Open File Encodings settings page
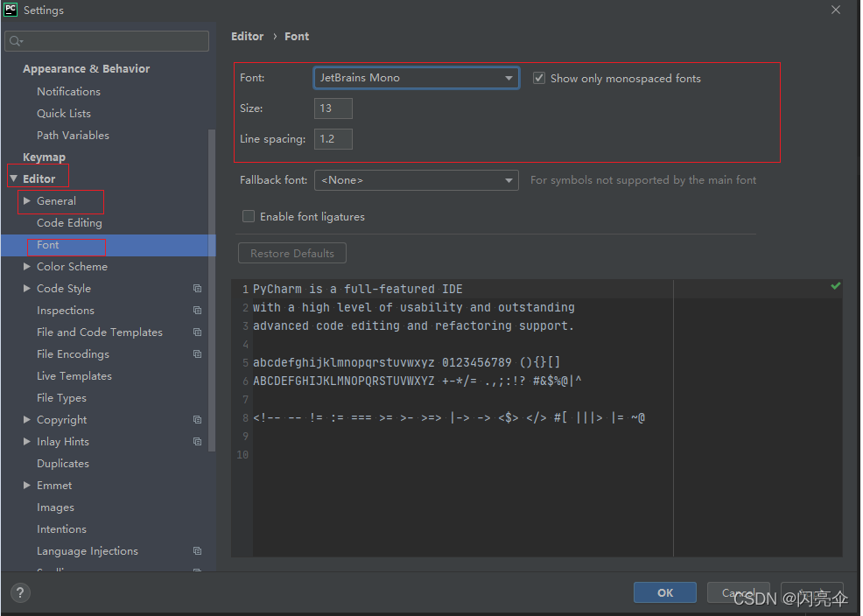 pyautogui.click(x=74, y=354)
